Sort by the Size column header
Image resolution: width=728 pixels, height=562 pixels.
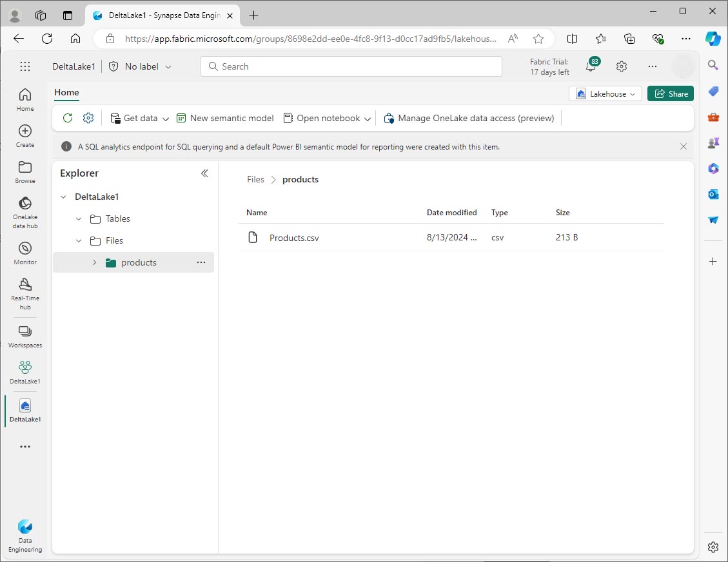[562, 213]
